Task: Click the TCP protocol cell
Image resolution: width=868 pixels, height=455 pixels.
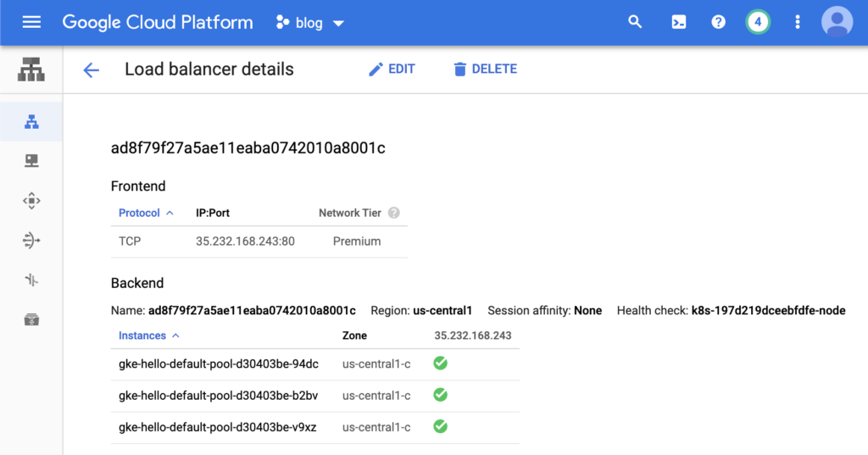Action: (130, 241)
